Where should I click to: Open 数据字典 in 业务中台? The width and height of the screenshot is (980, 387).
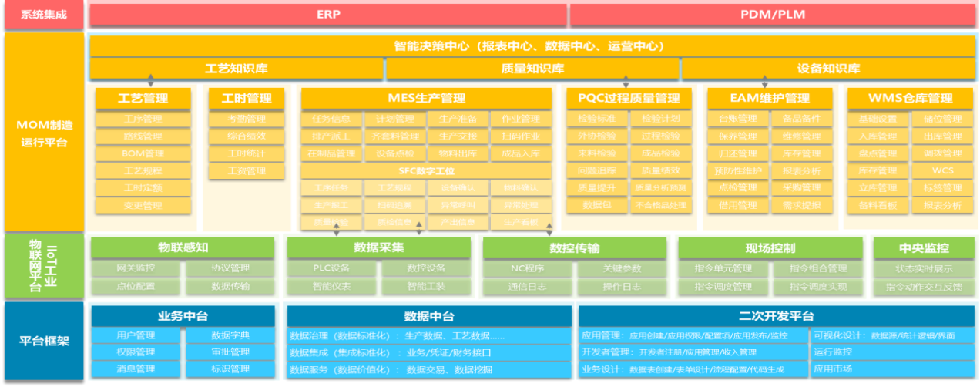[230, 335]
